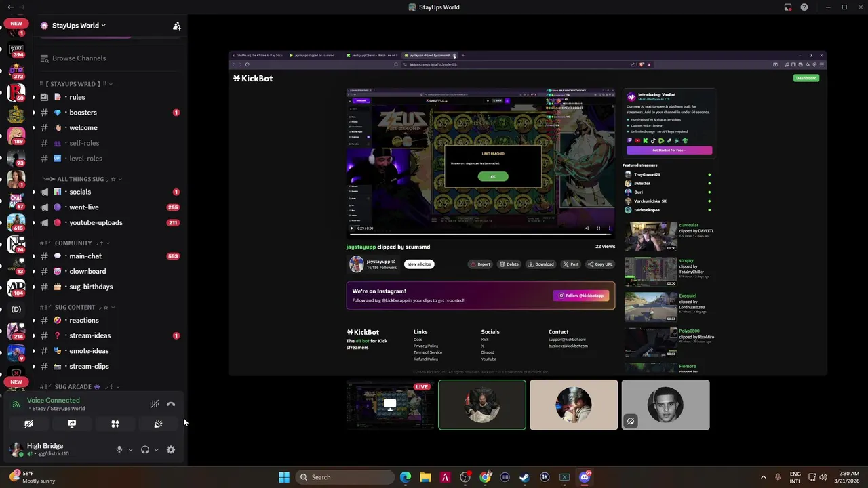Open Discord Inbox icon in title bar
The width and height of the screenshot is (868, 488).
pos(788,7)
